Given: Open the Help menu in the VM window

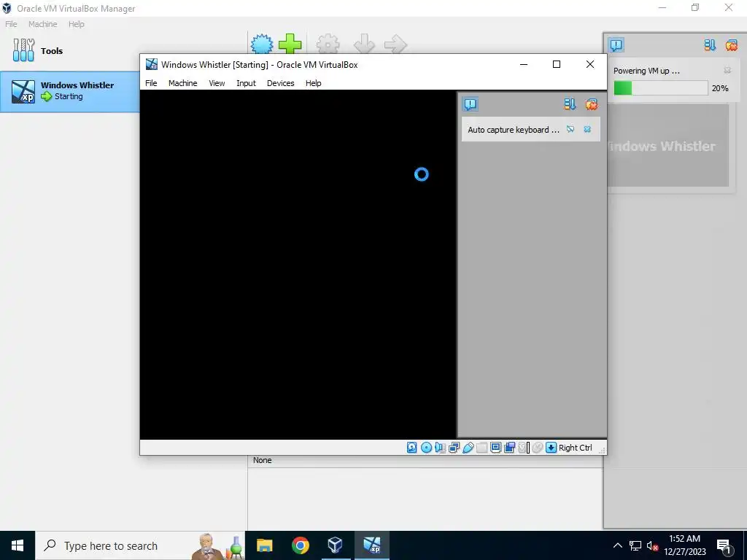Looking at the screenshot, I should [x=314, y=83].
